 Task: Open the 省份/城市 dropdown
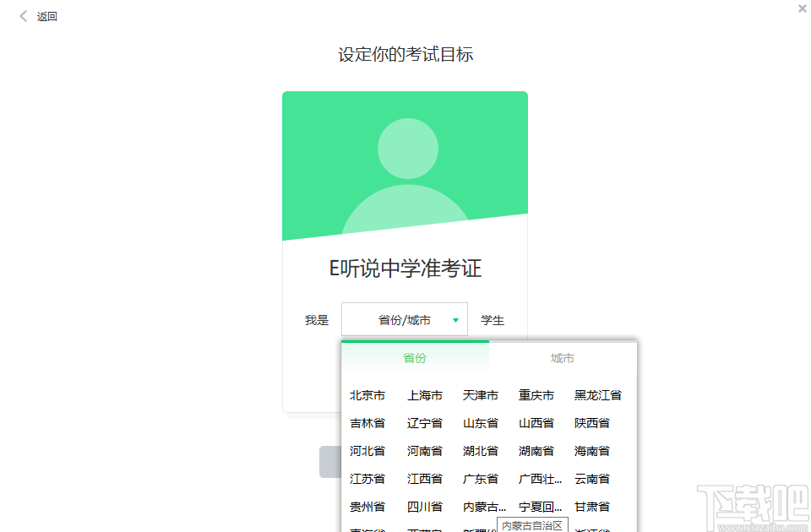click(404, 319)
